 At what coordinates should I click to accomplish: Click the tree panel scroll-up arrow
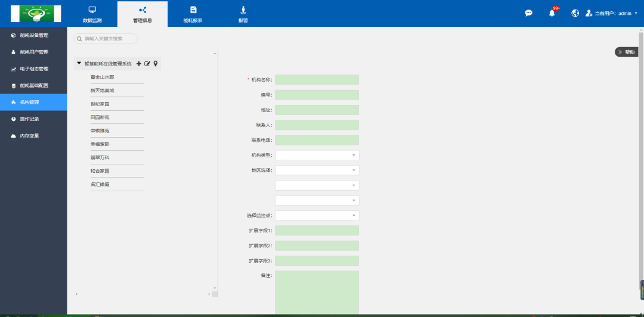215,54
